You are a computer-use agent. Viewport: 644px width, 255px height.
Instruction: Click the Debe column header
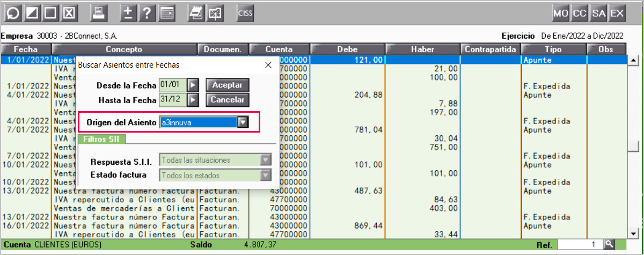(x=347, y=49)
